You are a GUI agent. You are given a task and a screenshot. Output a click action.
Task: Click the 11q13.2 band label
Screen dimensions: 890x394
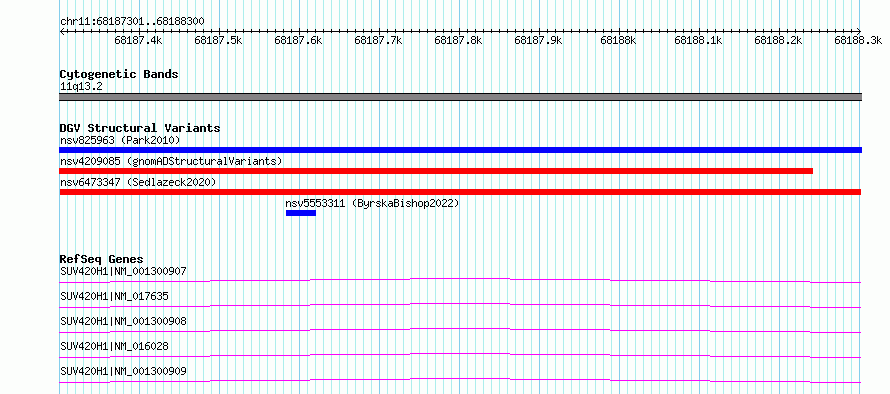tap(81, 87)
